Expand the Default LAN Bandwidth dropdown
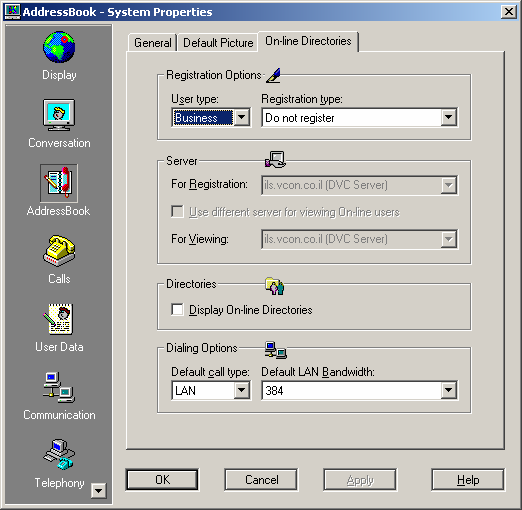Screen dimensions: 522x510 tap(449, 390)
